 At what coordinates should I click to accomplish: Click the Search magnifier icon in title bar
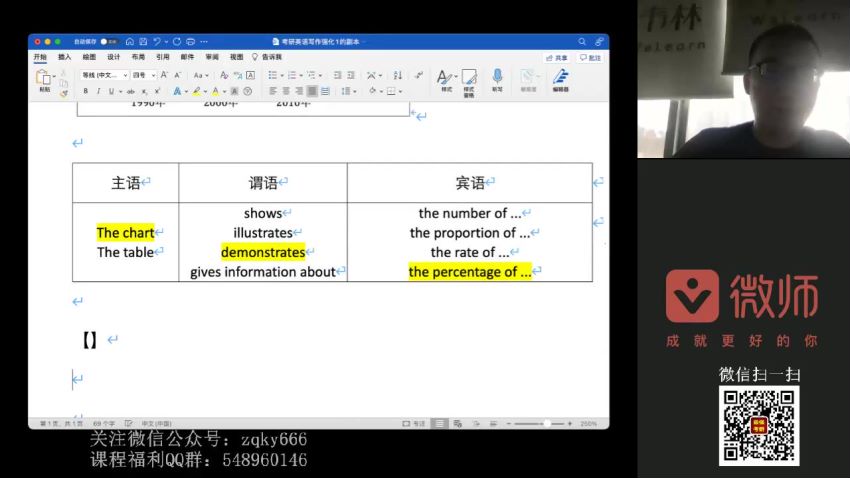tap(582, 42)
